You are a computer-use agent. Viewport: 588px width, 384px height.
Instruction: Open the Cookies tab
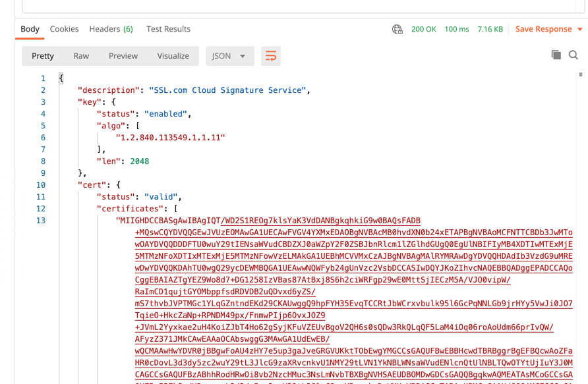[x=64, y=29]
